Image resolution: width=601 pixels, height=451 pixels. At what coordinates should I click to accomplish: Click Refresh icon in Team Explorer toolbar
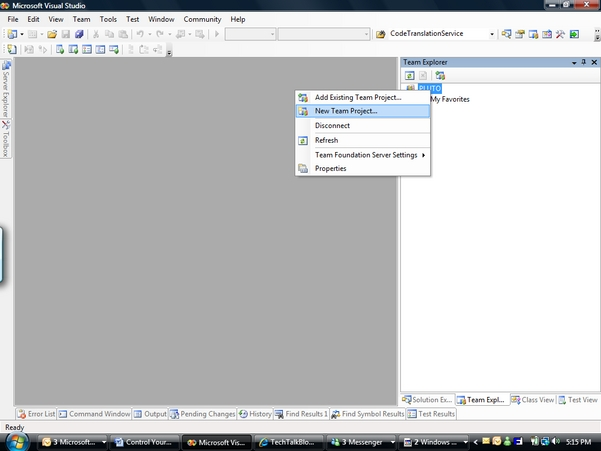pos(410,75)
